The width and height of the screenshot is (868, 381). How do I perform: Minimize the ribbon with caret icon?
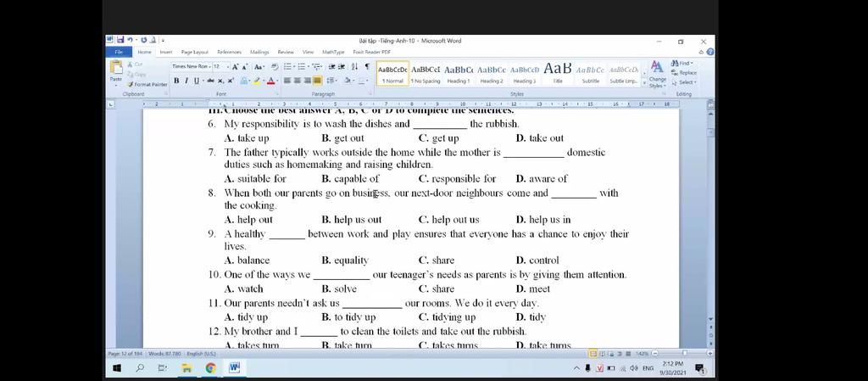click(701, 52)
